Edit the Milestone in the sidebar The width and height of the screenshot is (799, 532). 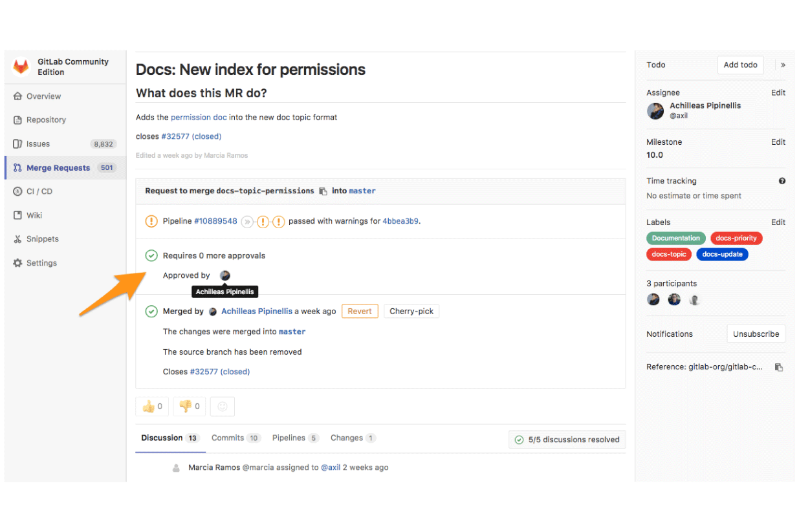click(778, 142)
